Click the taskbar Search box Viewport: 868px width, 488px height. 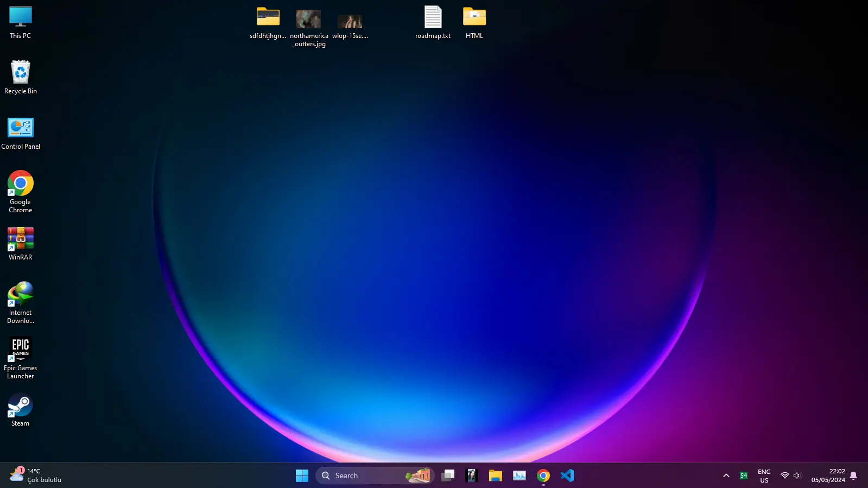point(375,476)
